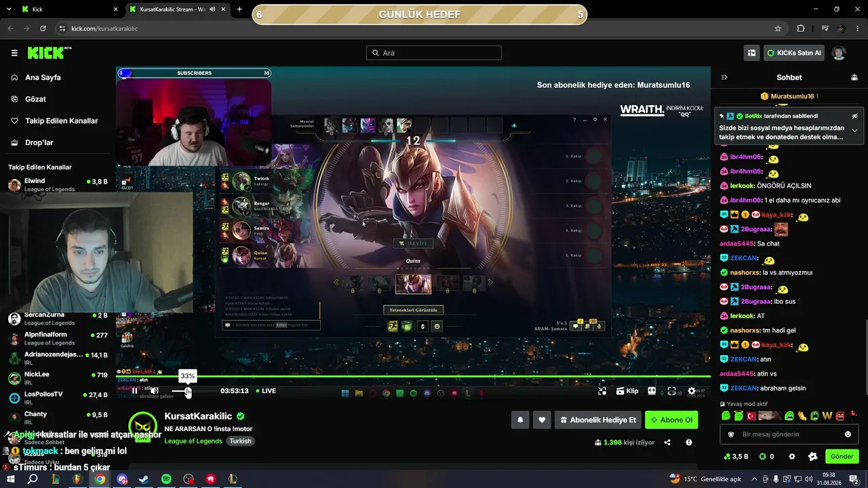Open a new browser tab
The image size is (868, 488).
pyautogui.click(x=239, y=9)
